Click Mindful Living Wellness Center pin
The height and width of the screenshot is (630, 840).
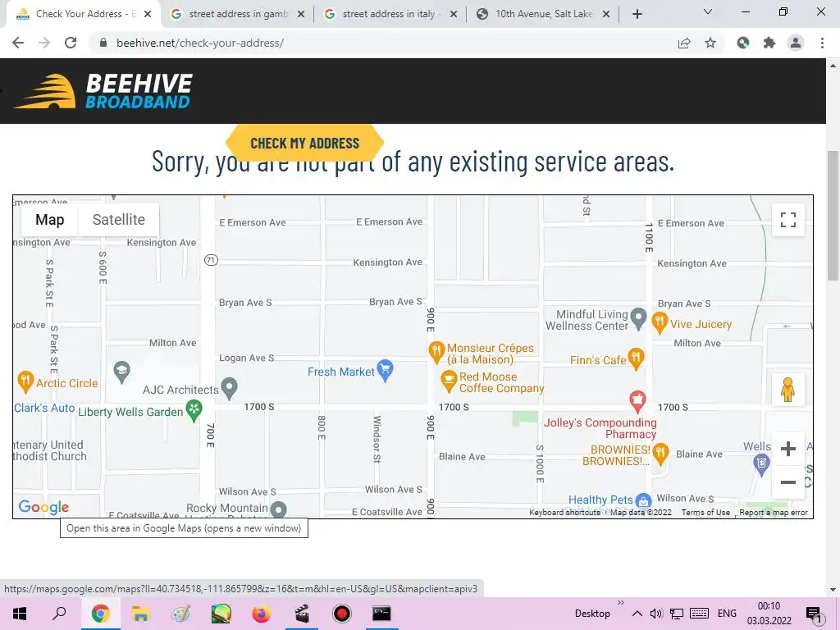[x=638, y=317]
